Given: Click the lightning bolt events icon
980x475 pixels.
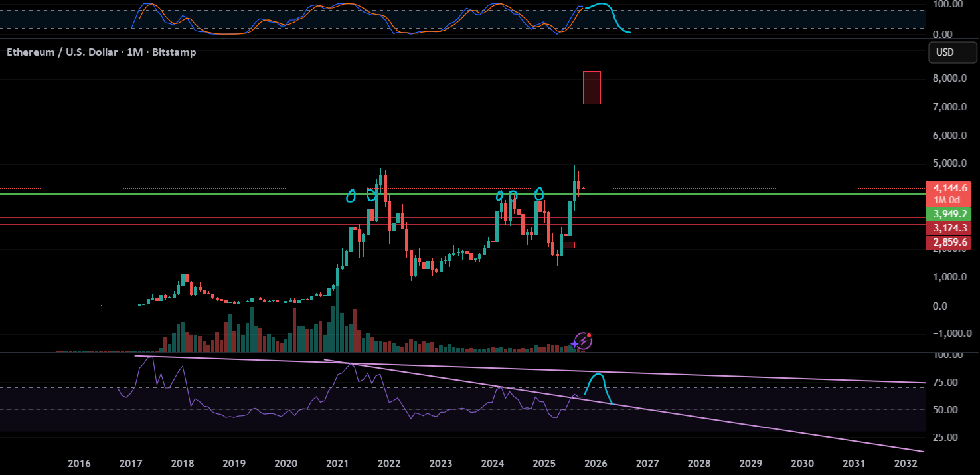Looking at the screenshot, I should (x=584, y=341).
